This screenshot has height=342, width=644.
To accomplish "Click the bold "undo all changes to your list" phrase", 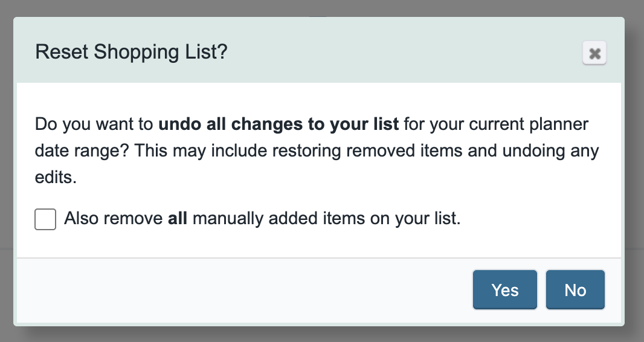I will [x=279, y=124].
